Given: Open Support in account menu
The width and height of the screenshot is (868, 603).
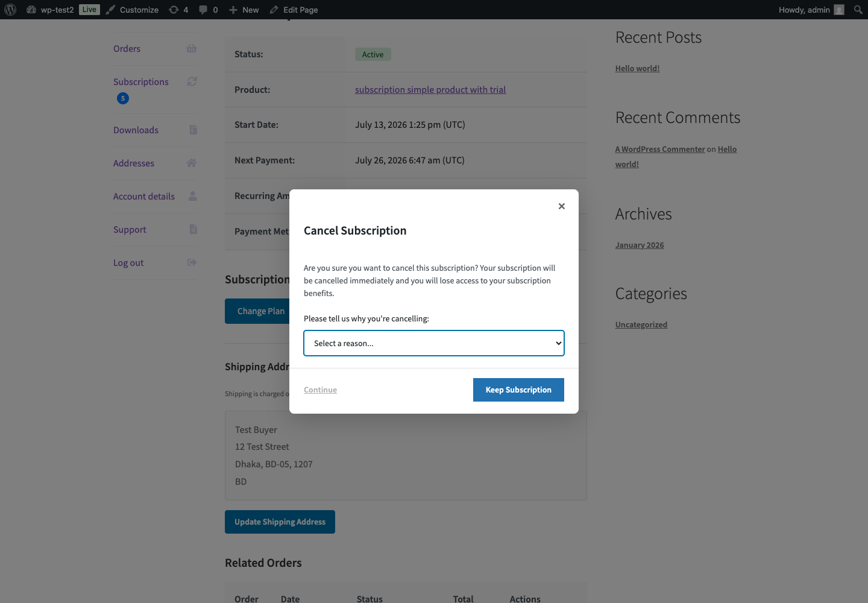Looking at the screenshot, I should point(130,230).
